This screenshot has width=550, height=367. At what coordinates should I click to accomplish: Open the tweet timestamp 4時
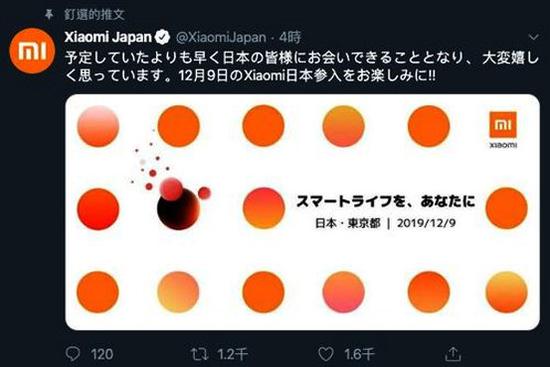(x=290, y=37)
